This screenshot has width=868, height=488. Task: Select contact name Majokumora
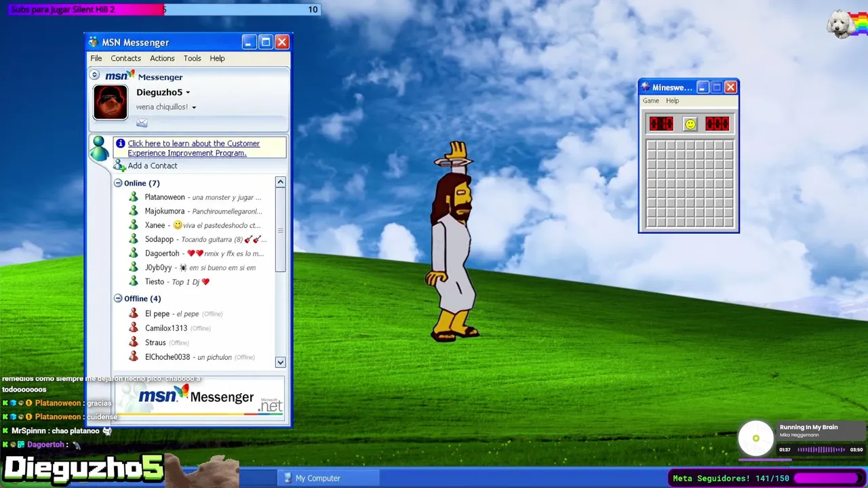165,211
